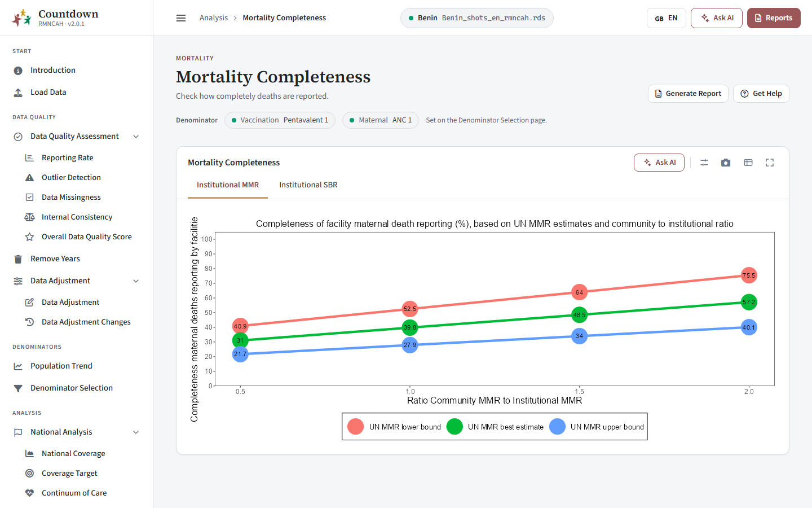Download chart snapshot with camera icon

point(726,163)
